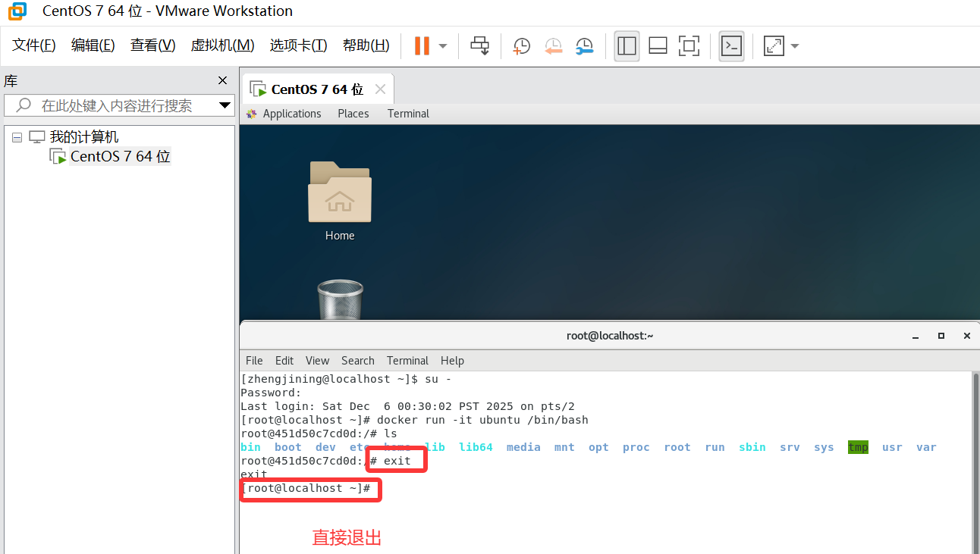Image resolution: width=980 pixels, height=554 pixels.
Task: Open the library search filter dropdown
Action: [225, 105]
